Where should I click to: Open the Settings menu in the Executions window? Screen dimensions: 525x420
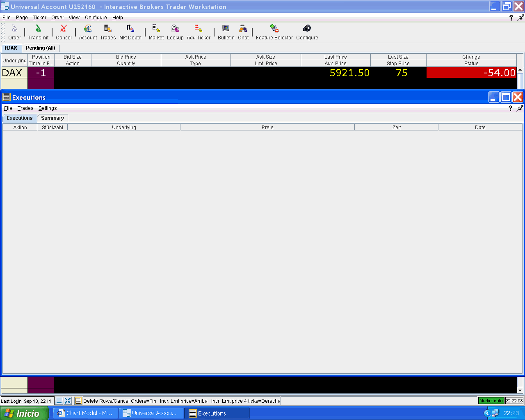[x=48, y=108]
